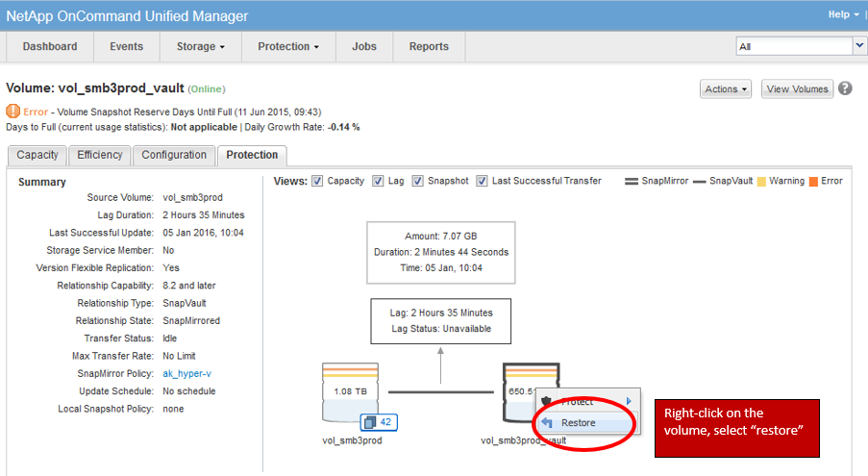This screenshot has height=476, width=868.
Task: Click the Restore arrow icon in context menu
Action: pyautogui.click(x=547, y=423)
